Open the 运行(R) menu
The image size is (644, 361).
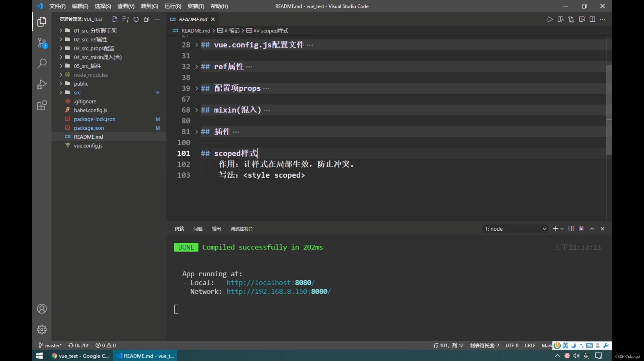173,6
